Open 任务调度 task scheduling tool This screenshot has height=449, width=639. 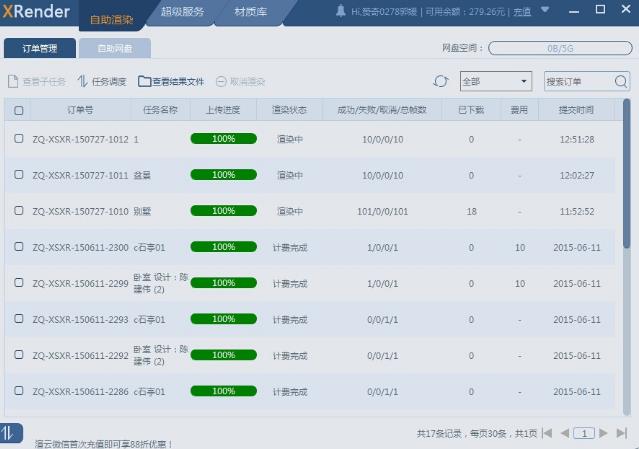[101, 81]
